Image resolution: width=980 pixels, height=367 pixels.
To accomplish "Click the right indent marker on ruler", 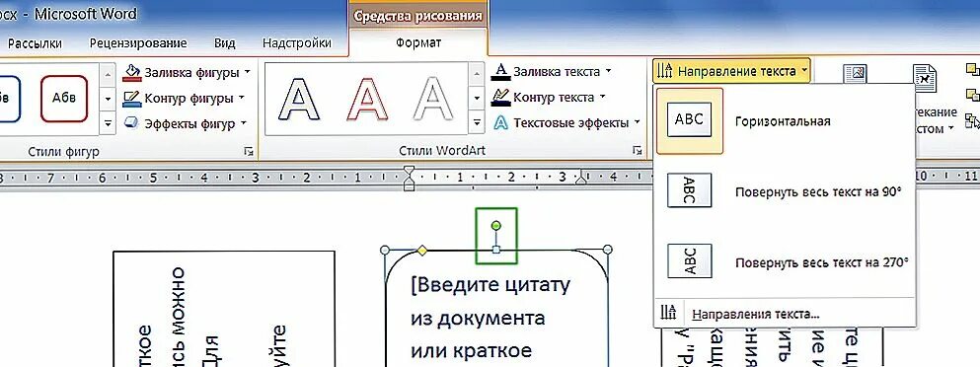I will [580, 180].
